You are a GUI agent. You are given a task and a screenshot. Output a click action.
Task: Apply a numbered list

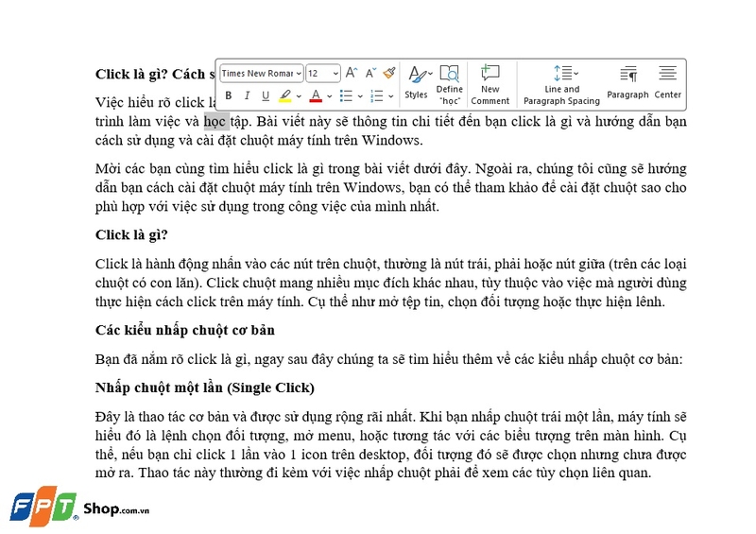(376, 95)
